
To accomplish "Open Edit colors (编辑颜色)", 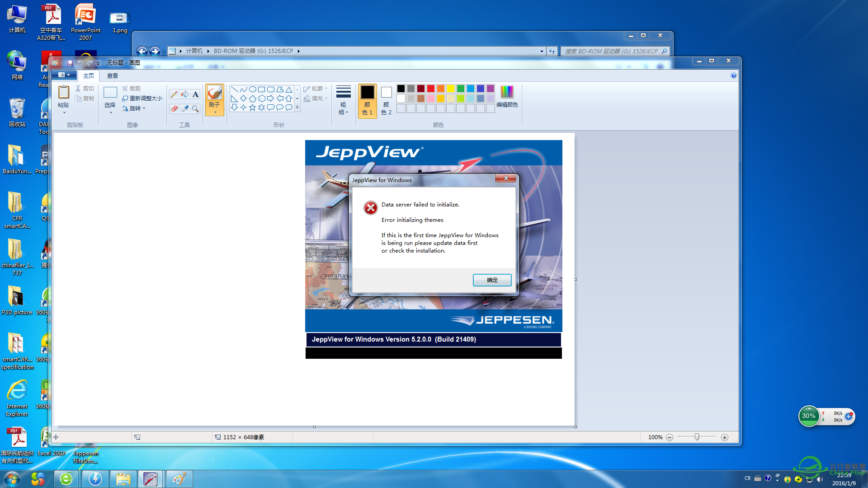I will 507,97.
